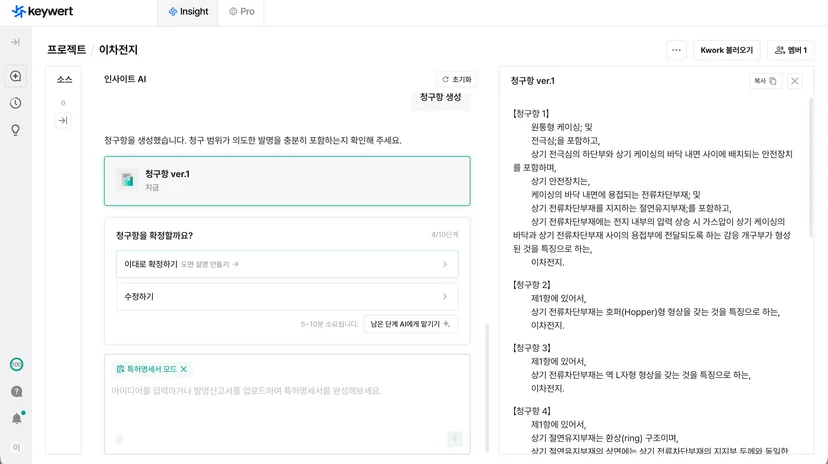828x464 pixels.
Task: Click the 【청구항 4】 heading
Action: [532, 411]
